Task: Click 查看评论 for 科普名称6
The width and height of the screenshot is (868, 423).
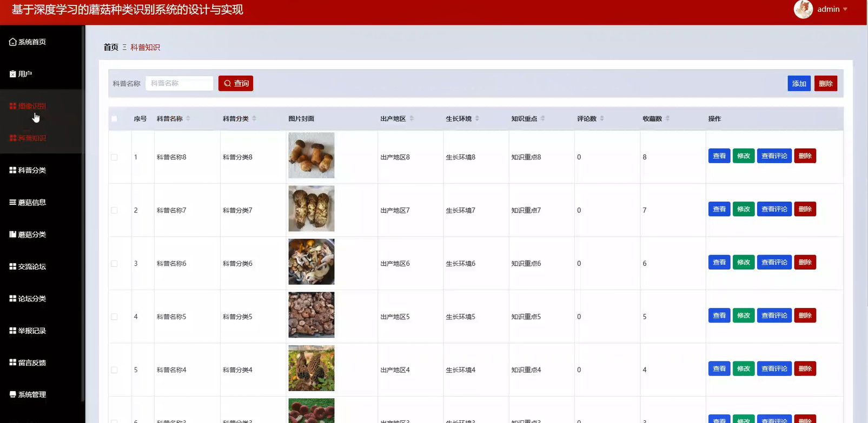Action: click(774, 263)
